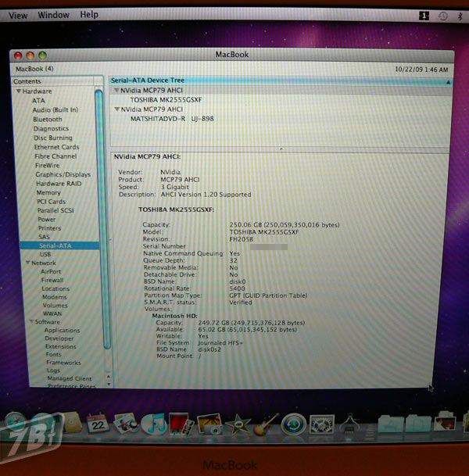The image size is (469, 476).
Task: Select Bluetooth in the Hardware list
Action: pyautogui.click(x=48, y=120)
